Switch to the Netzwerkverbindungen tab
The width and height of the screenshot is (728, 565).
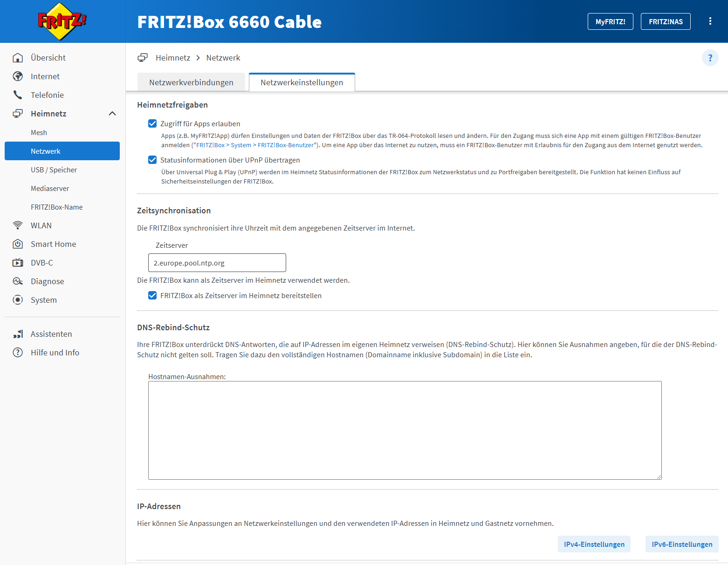[191, 82]
